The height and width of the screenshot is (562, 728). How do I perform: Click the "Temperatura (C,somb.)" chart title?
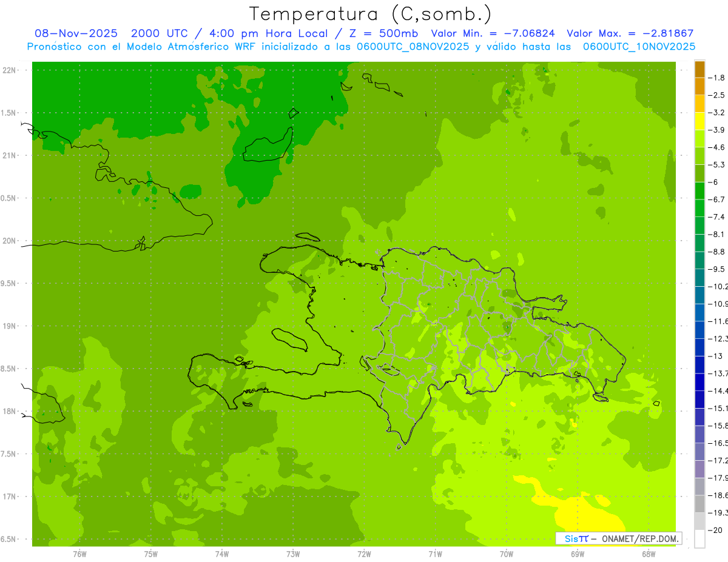(371, 14)
